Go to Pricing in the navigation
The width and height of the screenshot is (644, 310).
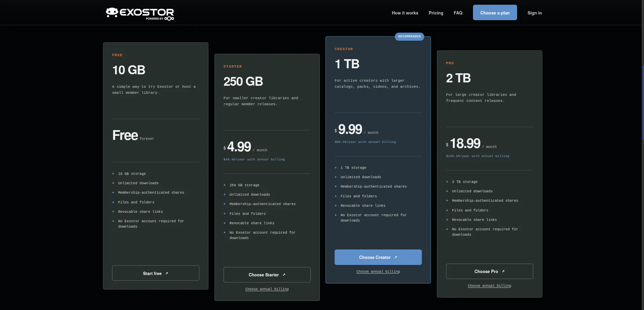coord(436,13)
